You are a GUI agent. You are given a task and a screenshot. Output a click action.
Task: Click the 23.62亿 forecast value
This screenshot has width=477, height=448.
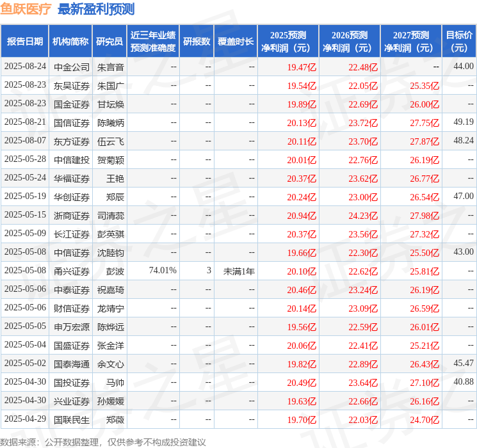363,179
